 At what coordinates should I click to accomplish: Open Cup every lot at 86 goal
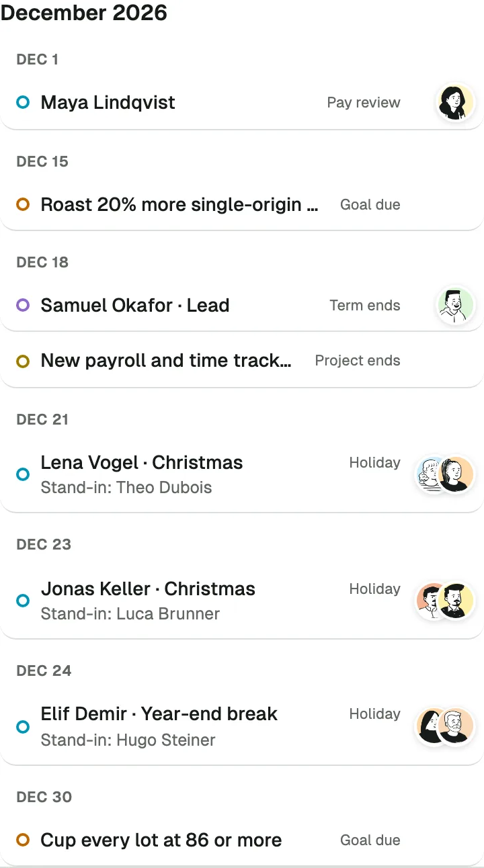click(x=242, y=840)
